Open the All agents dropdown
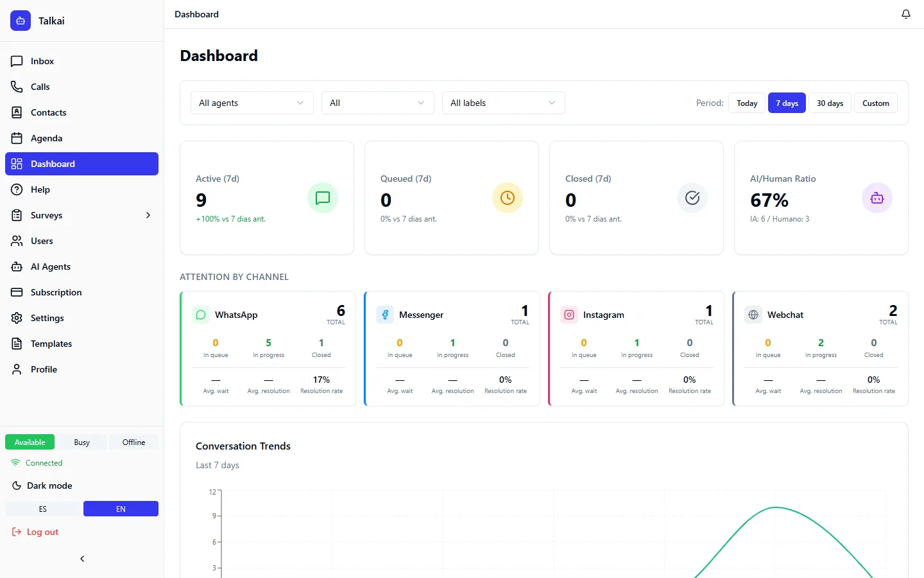924x578 pixels. [x=252, y=103]
